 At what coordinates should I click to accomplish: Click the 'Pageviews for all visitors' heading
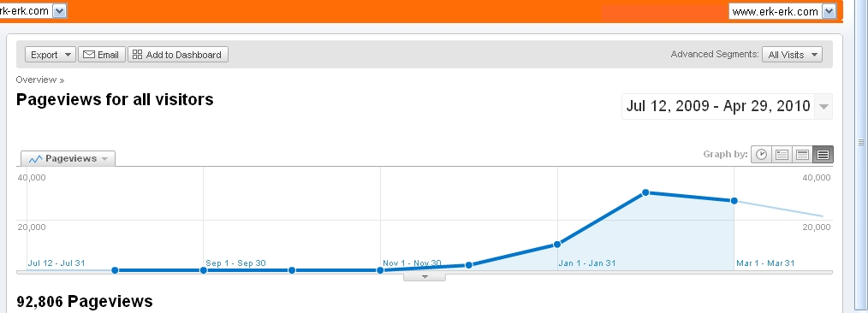pos(115,99)
